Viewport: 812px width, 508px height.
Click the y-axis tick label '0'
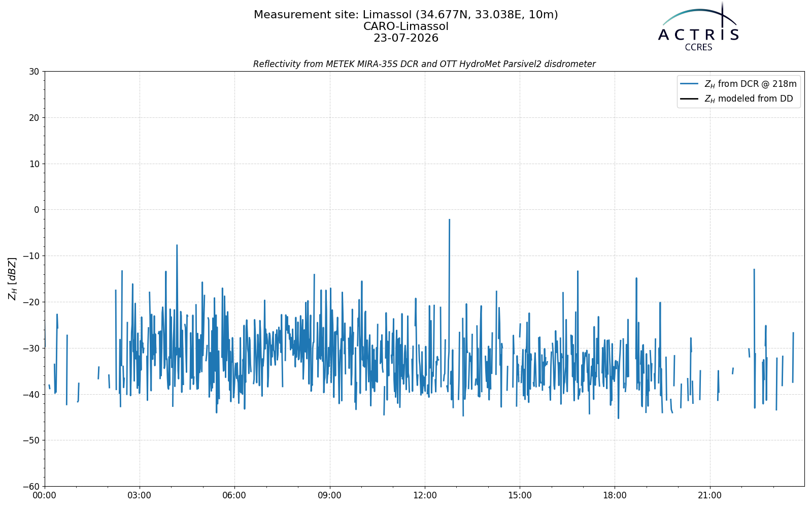pos(37,210)
